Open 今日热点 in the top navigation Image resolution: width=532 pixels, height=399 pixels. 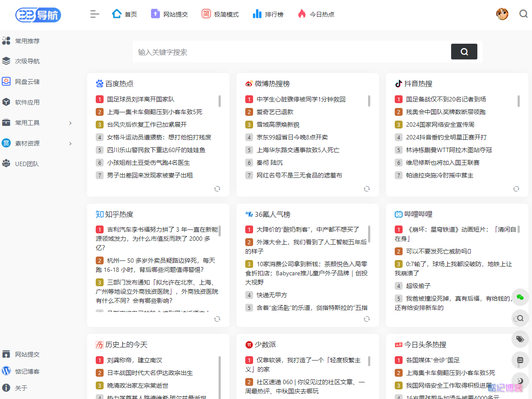coord(316,14)
